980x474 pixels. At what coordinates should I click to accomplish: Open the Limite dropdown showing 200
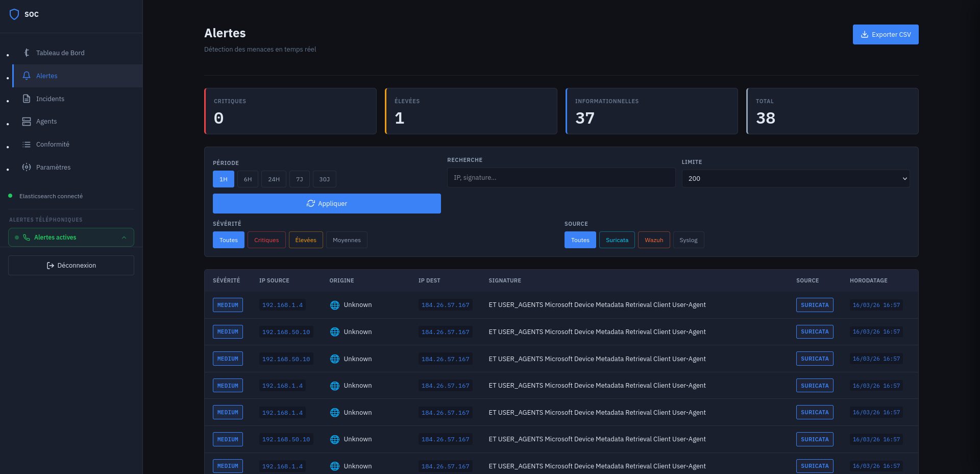point(795,179)
